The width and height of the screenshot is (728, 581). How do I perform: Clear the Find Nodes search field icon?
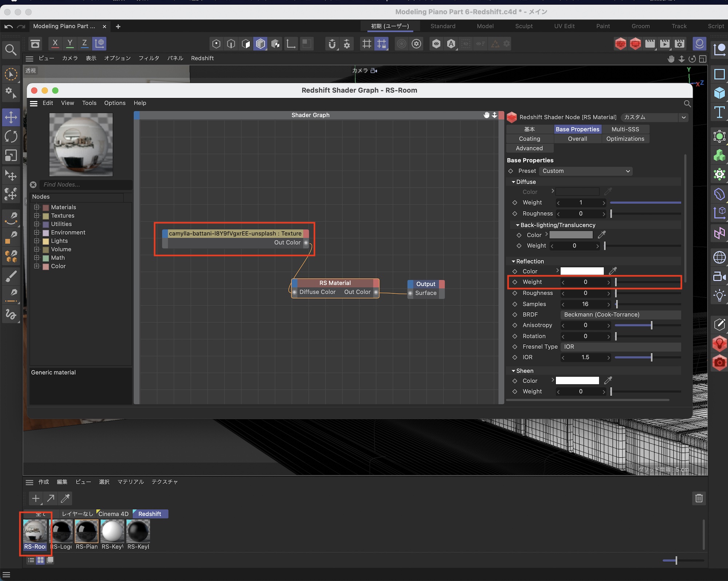pyautogui.click(x=33, y=185)
